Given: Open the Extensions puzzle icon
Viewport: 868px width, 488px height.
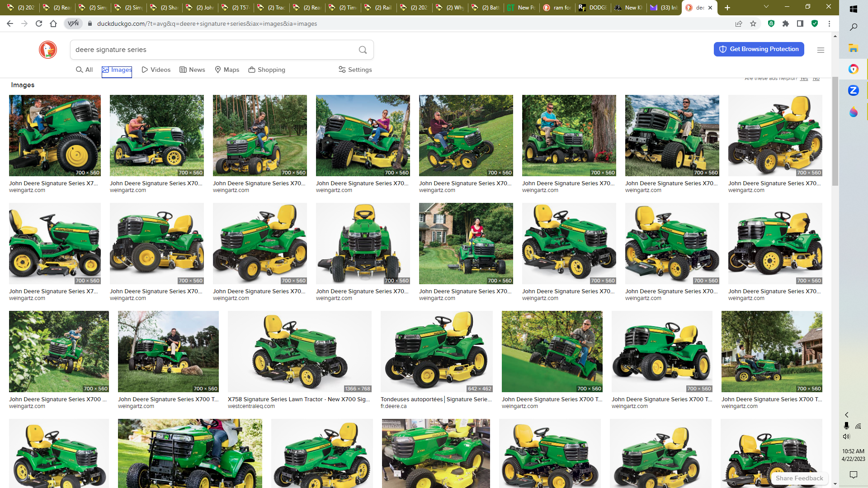Looking at the screenshot, I should [786, 23].
